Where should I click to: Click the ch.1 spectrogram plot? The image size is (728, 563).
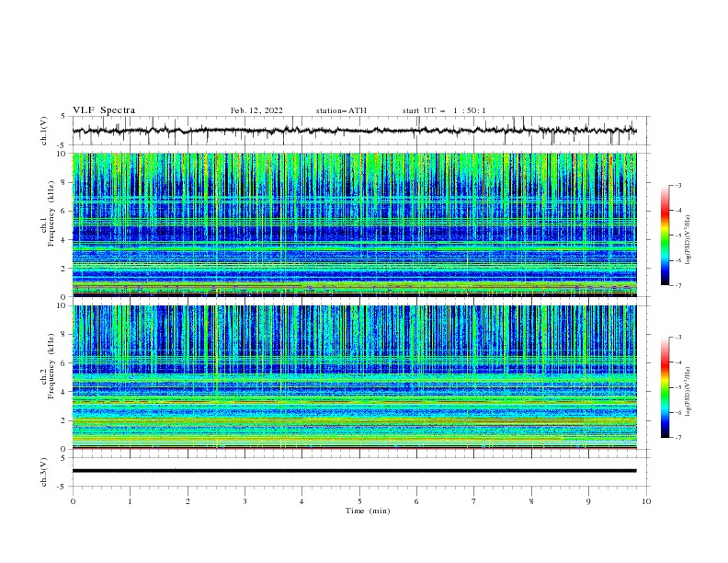[354, 224]
